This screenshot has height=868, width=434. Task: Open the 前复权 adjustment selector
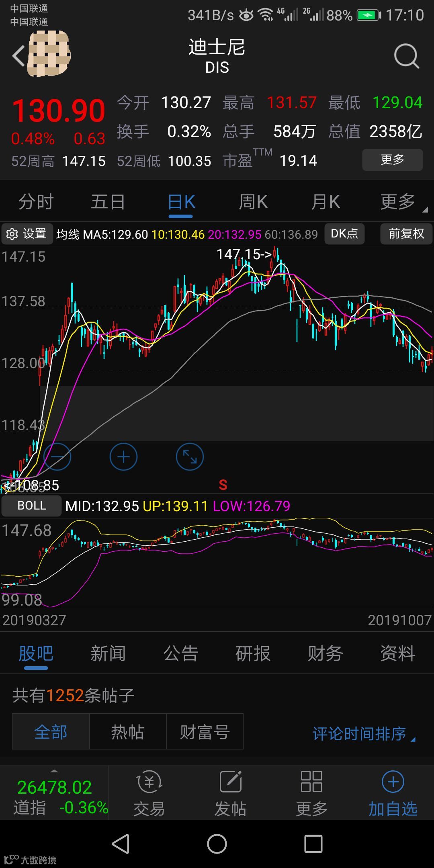pos(406,234)
